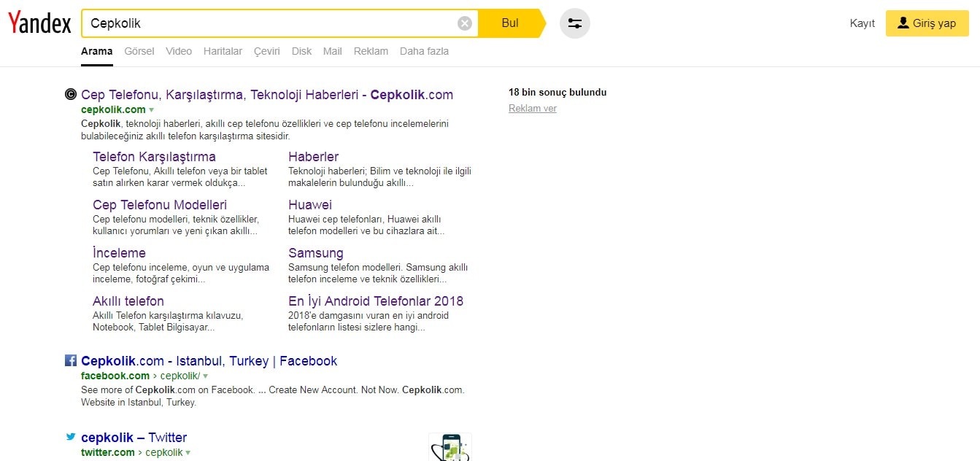This screenshot has width=980, height=461.
Task: Open the Mail tab
Action: coord(333,51)
